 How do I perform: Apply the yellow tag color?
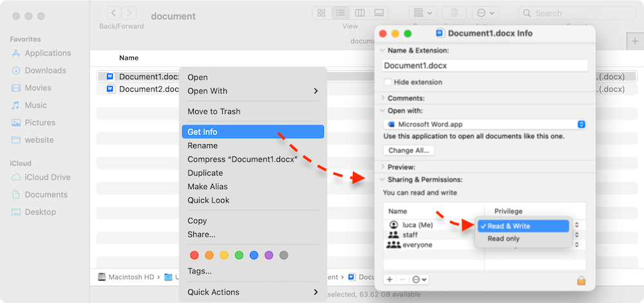point(224,255)
